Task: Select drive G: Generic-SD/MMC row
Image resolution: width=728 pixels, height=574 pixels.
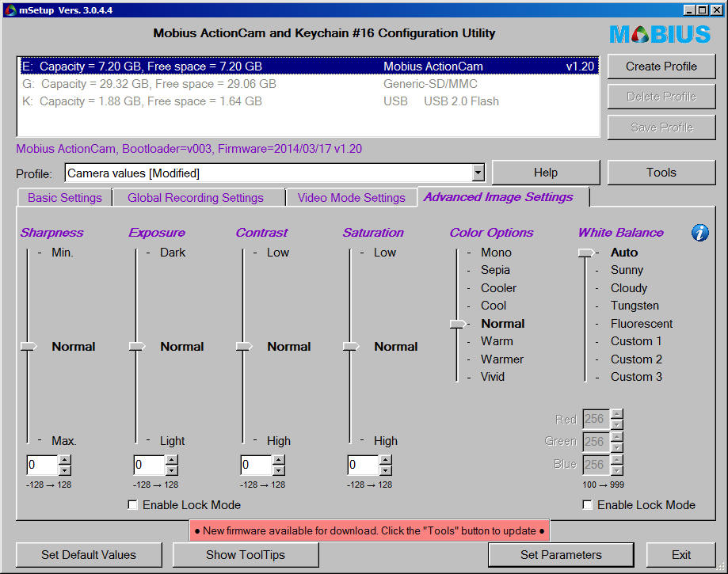Action: [309, 84]
